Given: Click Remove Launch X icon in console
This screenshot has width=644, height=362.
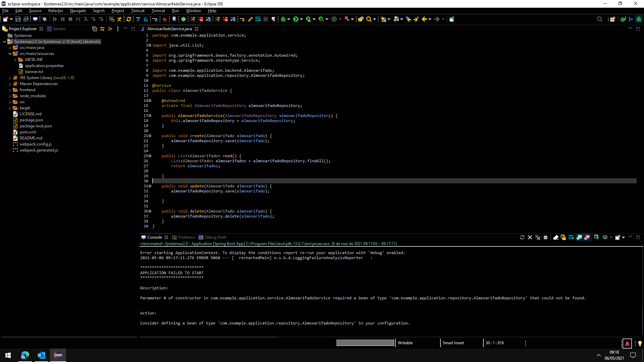Looking at the screenshot, I should 530,237.
